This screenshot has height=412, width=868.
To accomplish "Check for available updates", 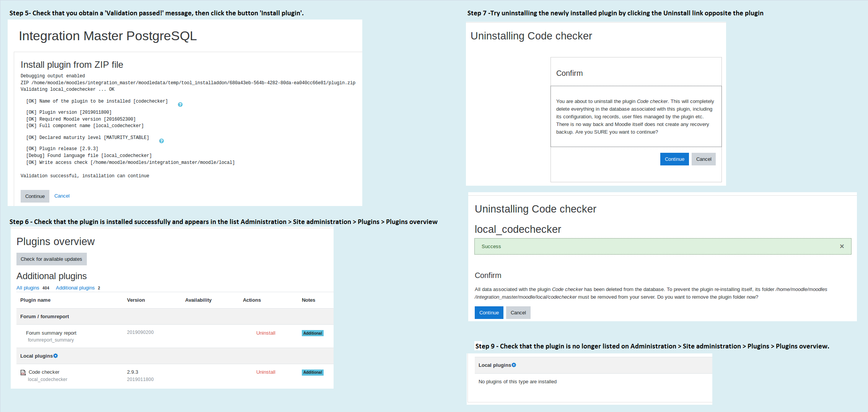I will pyautogui.click(x=51, y=259).
